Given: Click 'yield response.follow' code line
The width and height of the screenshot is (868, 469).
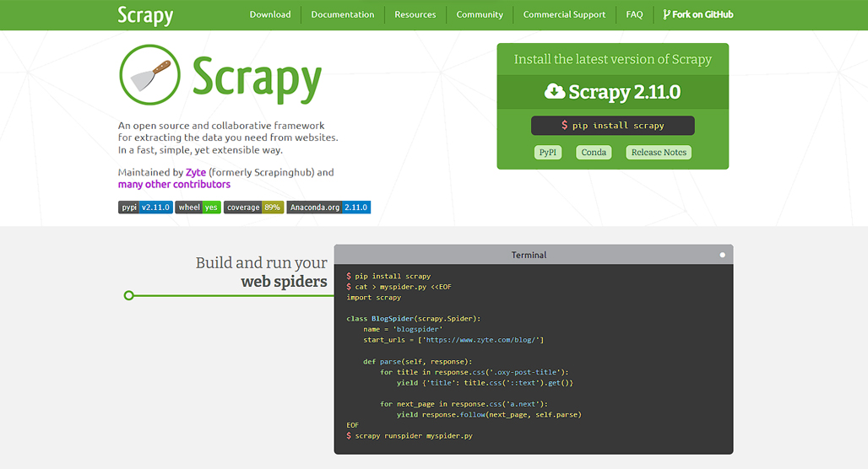Looking at the screenshot, I should [x=489, y=415].
